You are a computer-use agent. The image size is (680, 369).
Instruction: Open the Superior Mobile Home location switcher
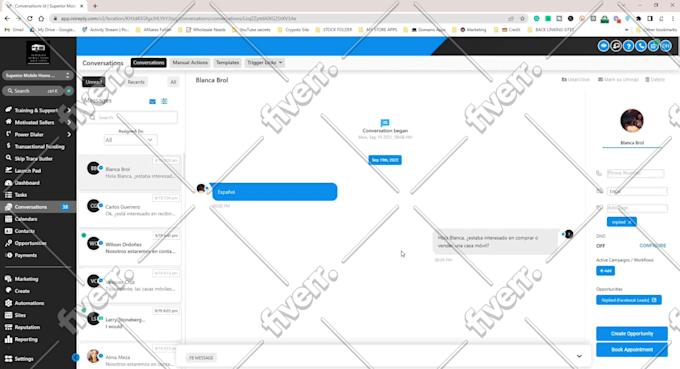point(38,75)
